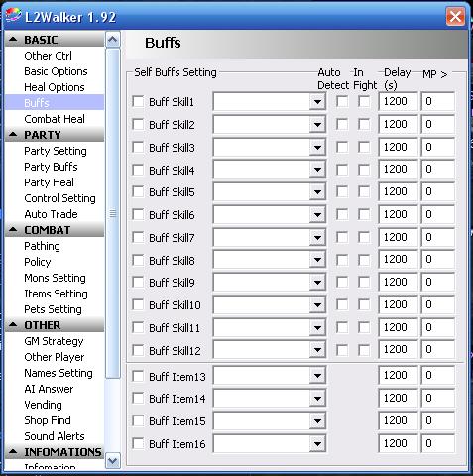473x476 pixels.
Task: Collapse the COMBAT section arrow
Action: tap(13, 230)
